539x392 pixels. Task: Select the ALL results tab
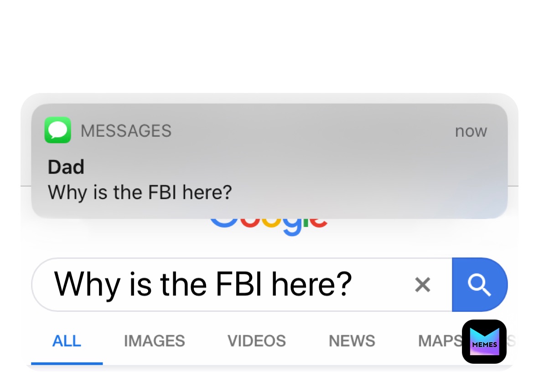click(67, 340)
